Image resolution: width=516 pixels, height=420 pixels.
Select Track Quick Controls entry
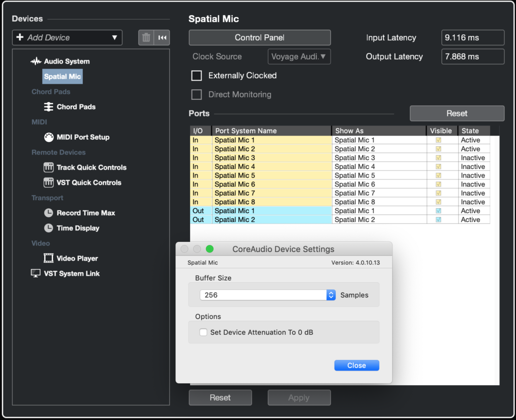[x=92, y=167]
